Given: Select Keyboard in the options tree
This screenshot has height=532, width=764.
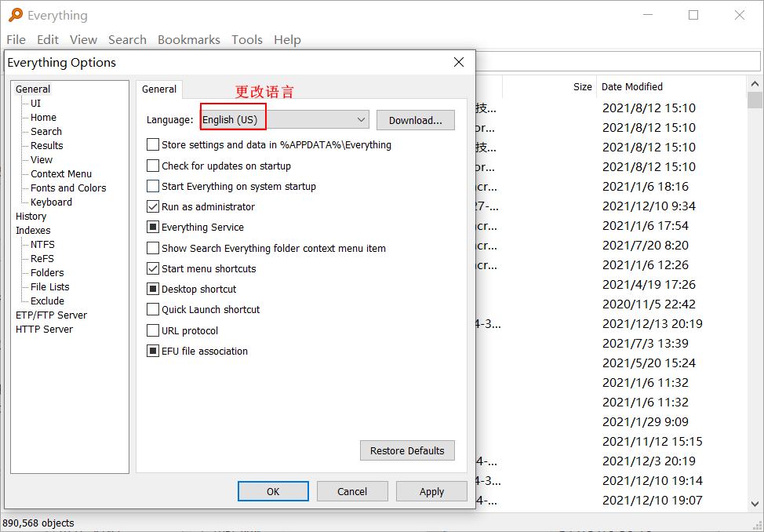Looking at the screenshot, I should point(51,202).
